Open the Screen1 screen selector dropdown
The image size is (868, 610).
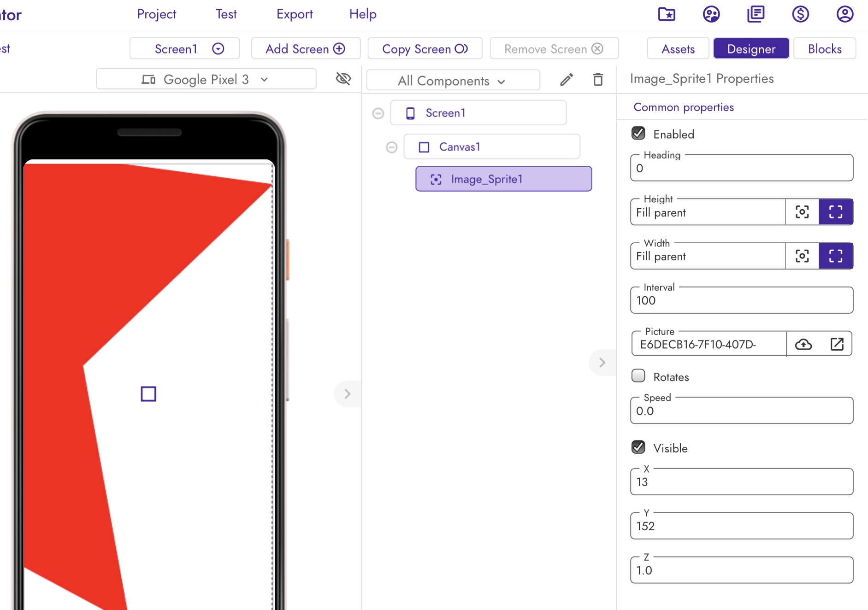[x=184, y=48]
